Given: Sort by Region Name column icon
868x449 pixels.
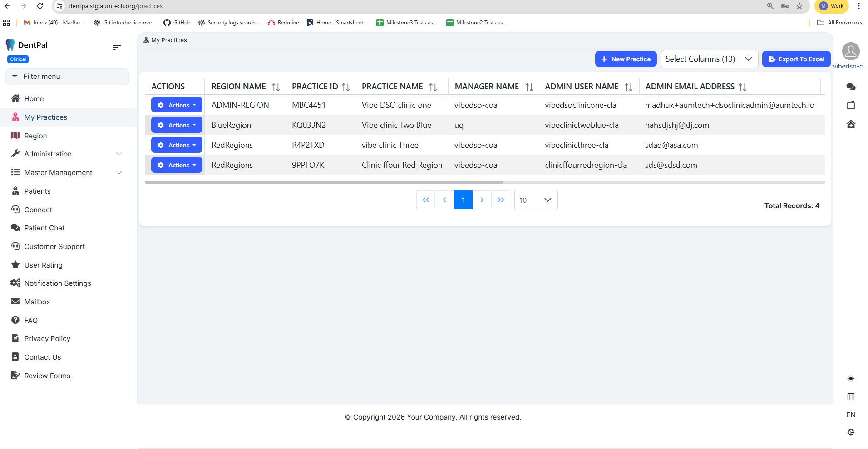Looking at the screenshot, I should [x=276, y=87].
